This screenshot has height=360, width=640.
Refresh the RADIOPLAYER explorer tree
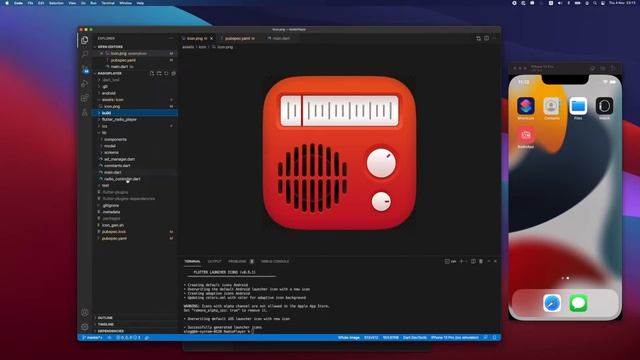tap(166, 73)
